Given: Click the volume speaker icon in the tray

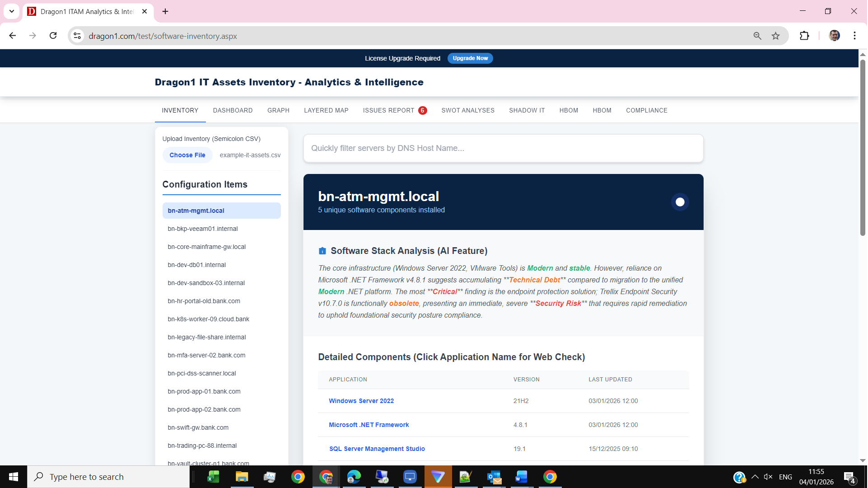Looking at the screenshot, I should pyautogui.click(x=768, y=477).
